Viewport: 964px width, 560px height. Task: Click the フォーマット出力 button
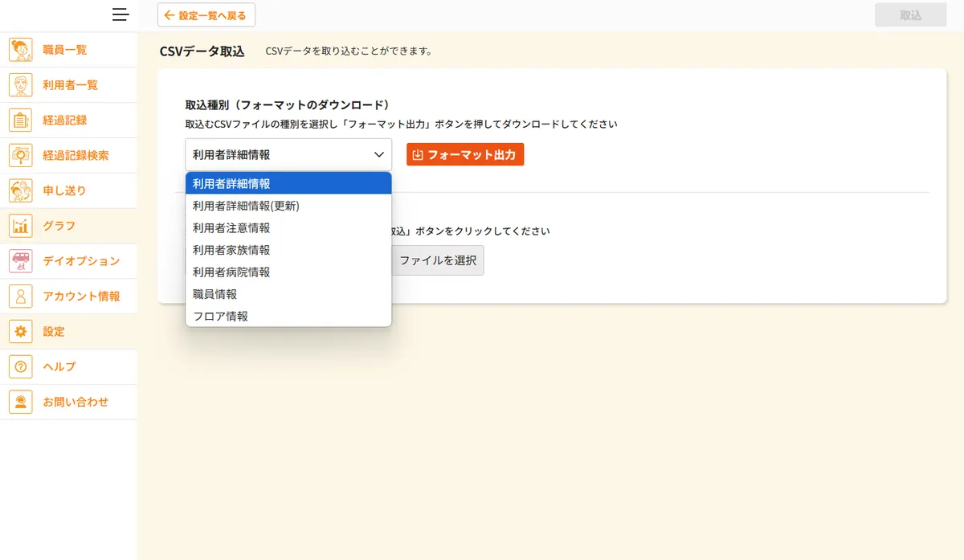point(465,154)
